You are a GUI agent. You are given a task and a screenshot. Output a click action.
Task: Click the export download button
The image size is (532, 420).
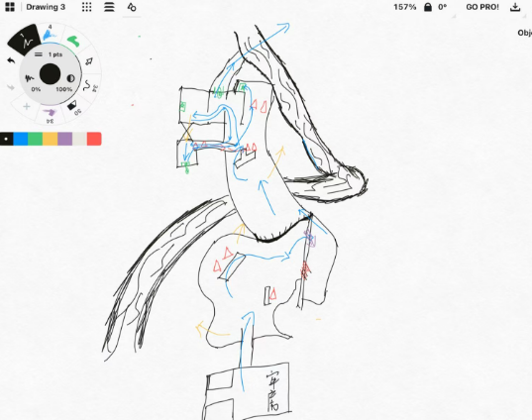pyautogui.click(x=515, y=7)
